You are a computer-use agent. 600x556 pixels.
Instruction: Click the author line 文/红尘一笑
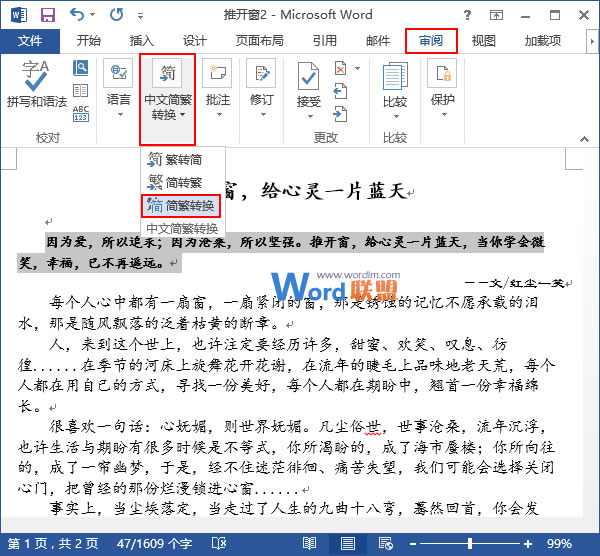point(514,283)
